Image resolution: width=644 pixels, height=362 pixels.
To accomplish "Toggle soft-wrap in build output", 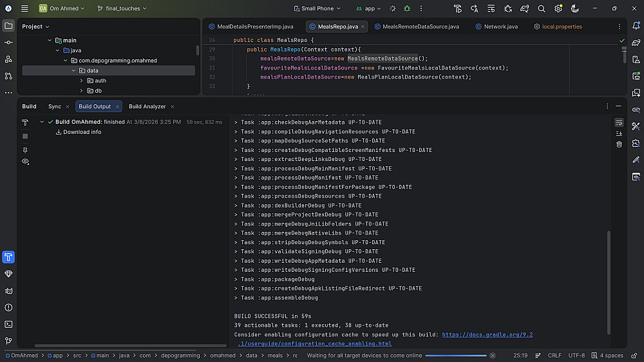I will pyautogui.click(x=619, y=122).
